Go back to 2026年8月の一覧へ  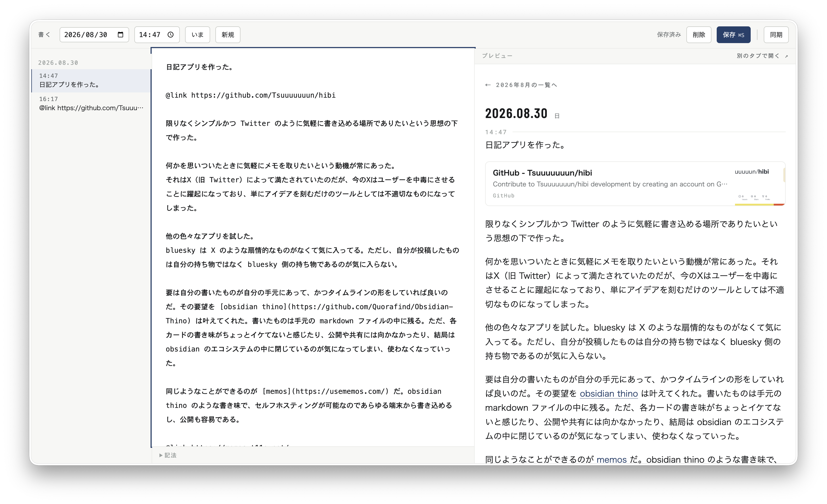(521, 85)
